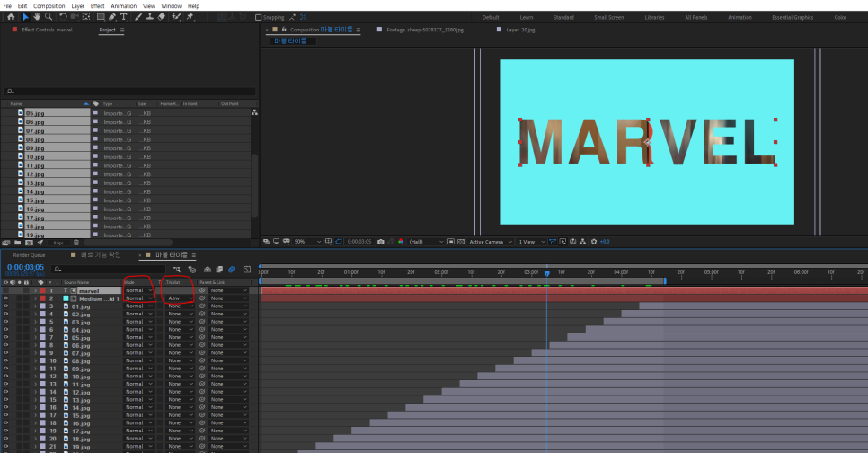This screenshot has width=868, height=453.
Task: Click the lavender label swatch of 01.jpg layer
Action: tap(42, 306)
